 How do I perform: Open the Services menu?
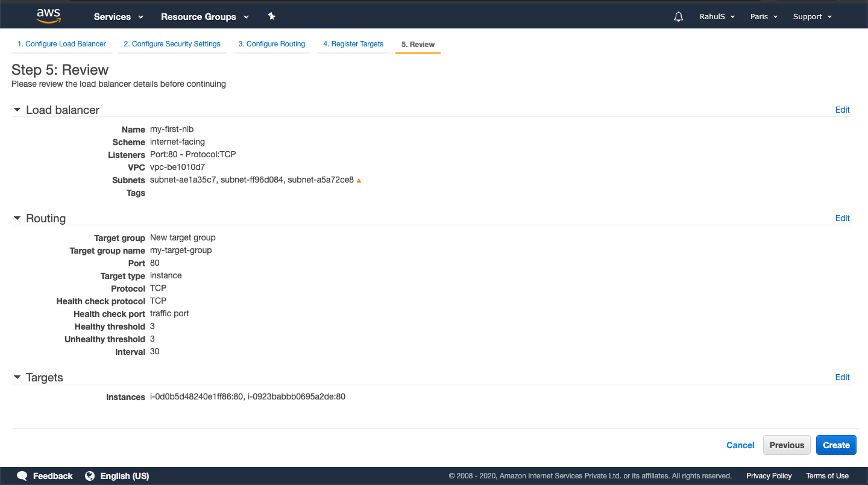[x=118, y=16]
